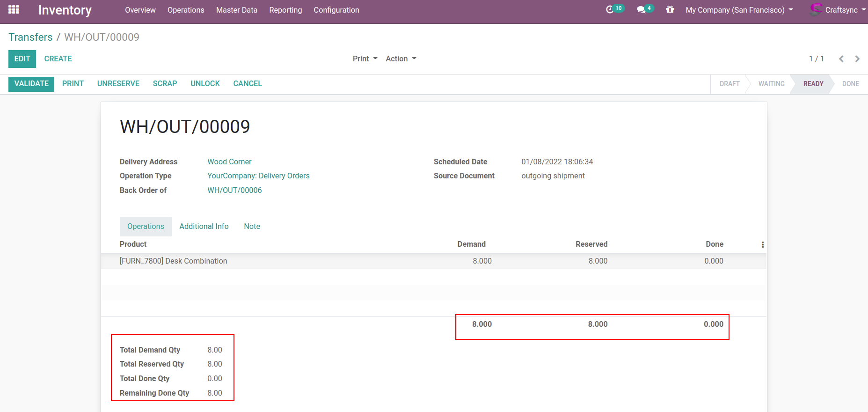The height and width of the screenshot is (412, 868).
Task: Open the column options kebab icon
Action: click(762, 245)
